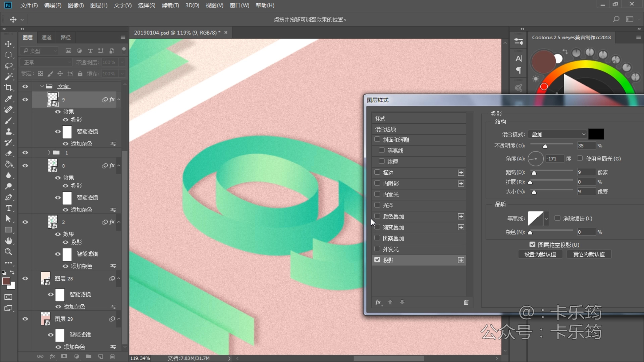Screen dimensions: 644x362
Task: Hide layer 9 visibility eye
Action: pyautogui.click(x=25, y=100)
